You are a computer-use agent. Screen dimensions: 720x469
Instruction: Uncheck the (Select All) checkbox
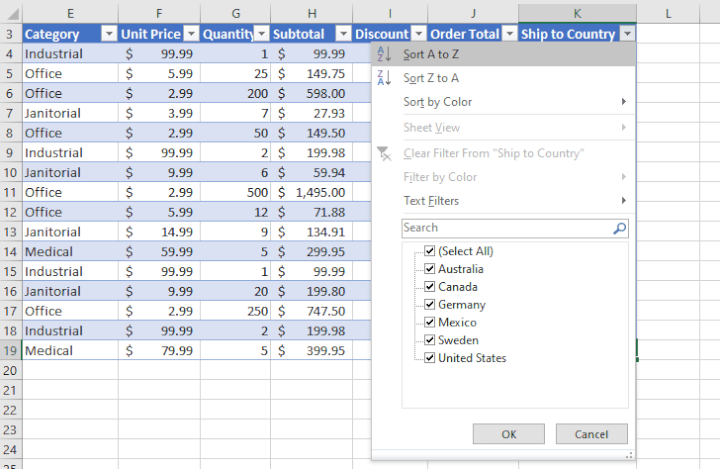pyautogui.click(x=430, y=251)
